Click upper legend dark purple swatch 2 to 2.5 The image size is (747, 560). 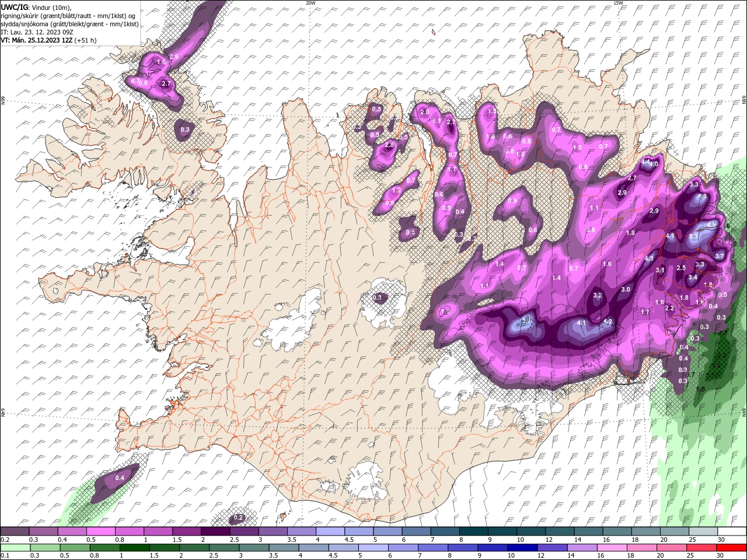click(215, 531)
